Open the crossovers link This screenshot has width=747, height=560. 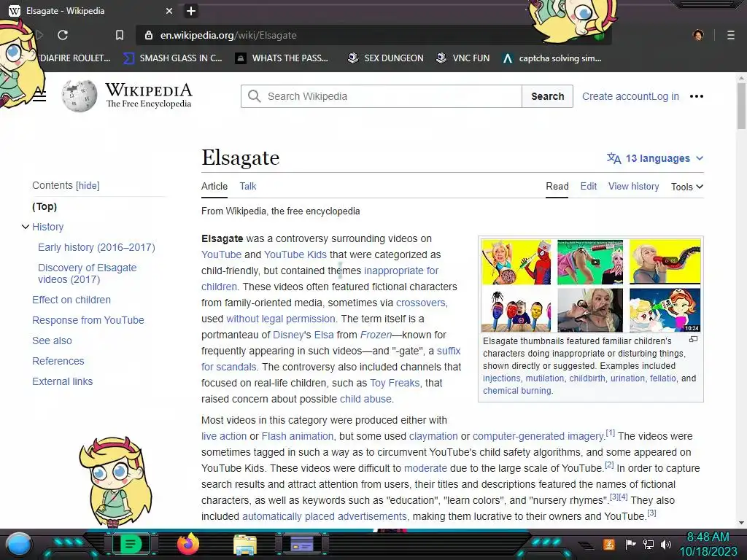pos(421,303)
